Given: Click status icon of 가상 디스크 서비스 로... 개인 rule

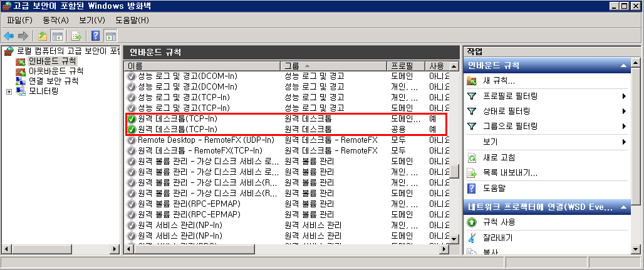Looking at the screenshot, I should point(132,172).
